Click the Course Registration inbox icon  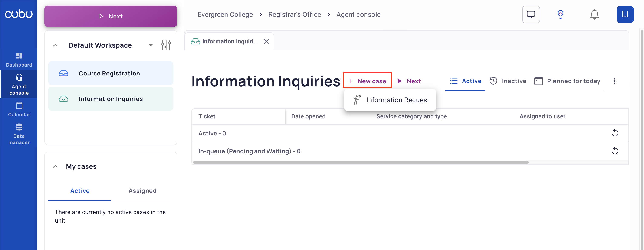[x=63, y=73]
